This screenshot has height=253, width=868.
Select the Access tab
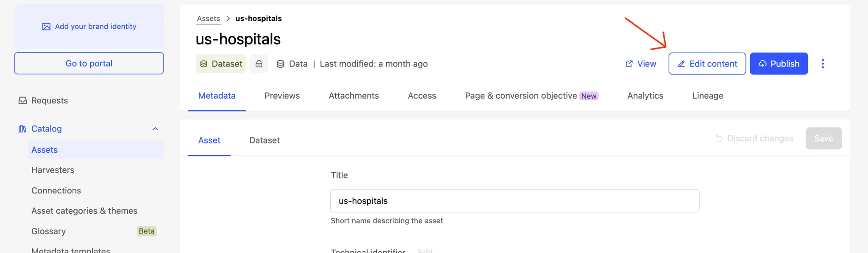click(422, 96)
